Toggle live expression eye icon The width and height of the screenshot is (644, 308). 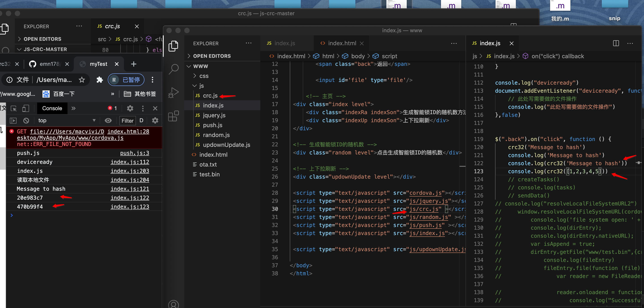(108, 121)
